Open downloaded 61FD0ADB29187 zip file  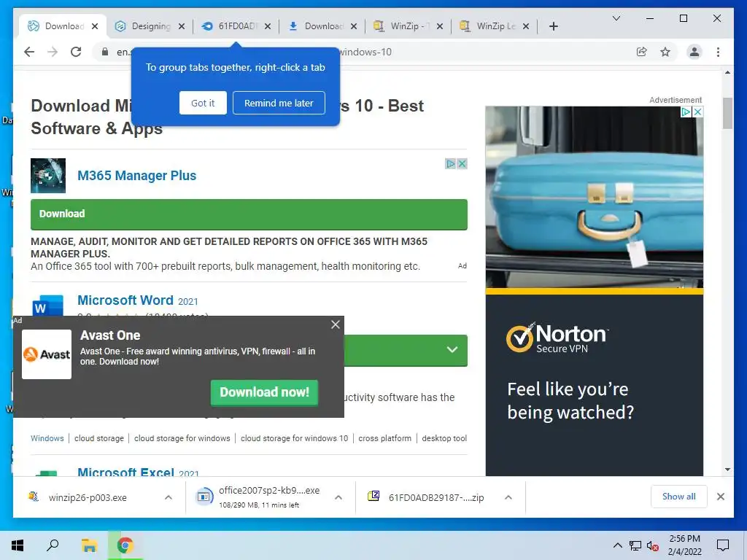(x=426, y=497)
